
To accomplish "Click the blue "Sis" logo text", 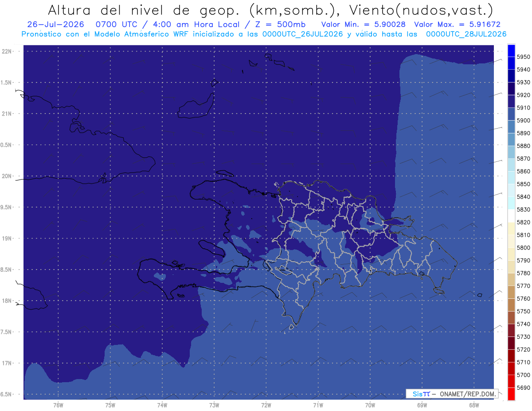I will (417, 394).
